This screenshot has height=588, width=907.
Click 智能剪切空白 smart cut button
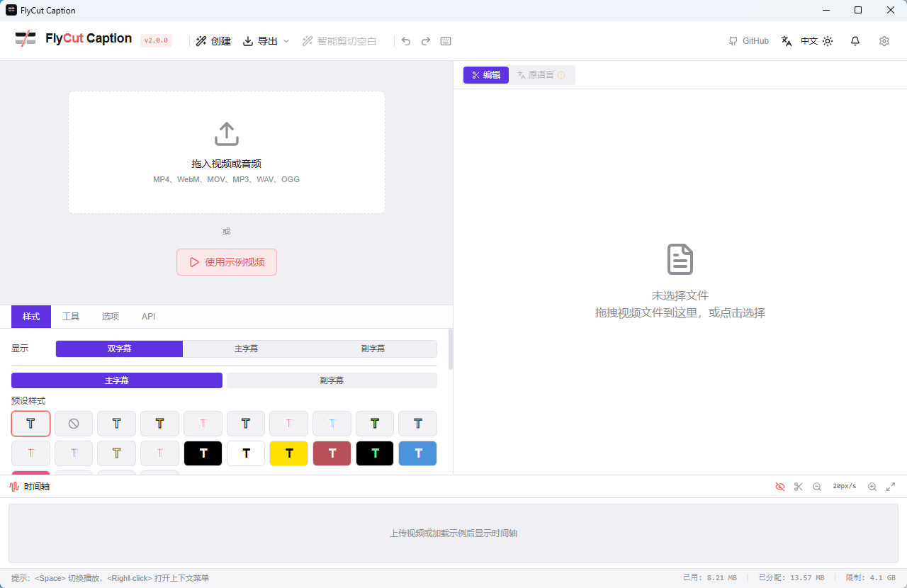tap(339, 41)
